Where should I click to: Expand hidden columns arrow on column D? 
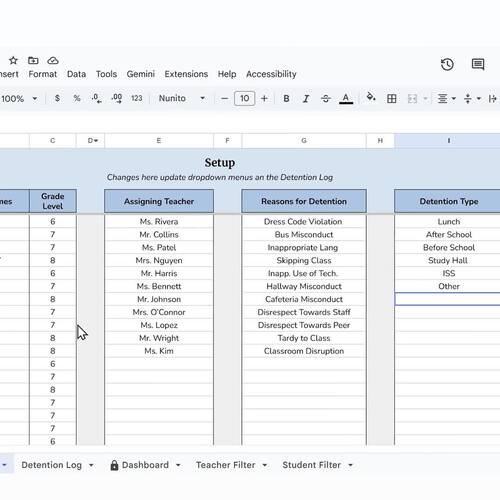96,141
